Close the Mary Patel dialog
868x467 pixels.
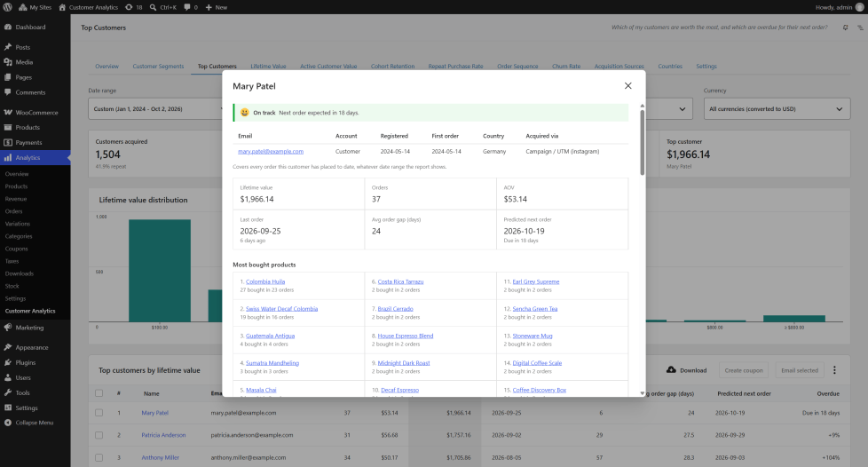click(627, 86)
